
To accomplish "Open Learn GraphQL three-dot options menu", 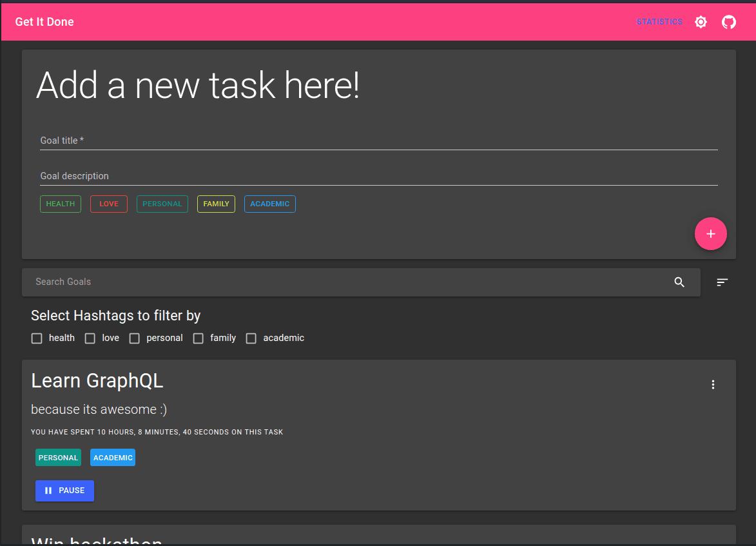I will click(x=713, y=385).
